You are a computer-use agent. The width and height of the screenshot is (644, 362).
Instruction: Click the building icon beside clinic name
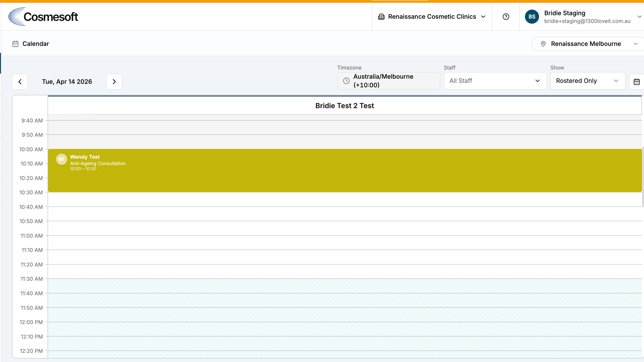click(381, 17)
